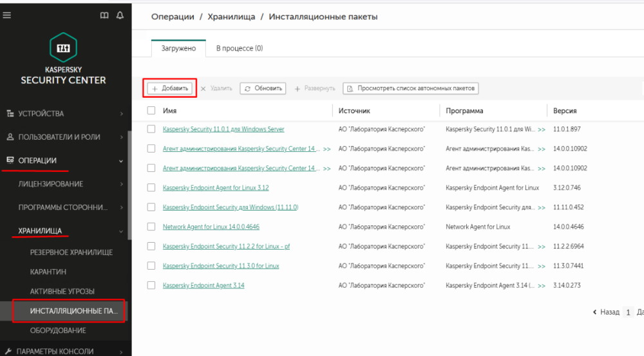Open Kaspersky Endpoint Security для Windows (11.11.0) link
Image resolution: width=644 pixels, height=356 pixels.
pyautogui.click(x=231, y=207)
